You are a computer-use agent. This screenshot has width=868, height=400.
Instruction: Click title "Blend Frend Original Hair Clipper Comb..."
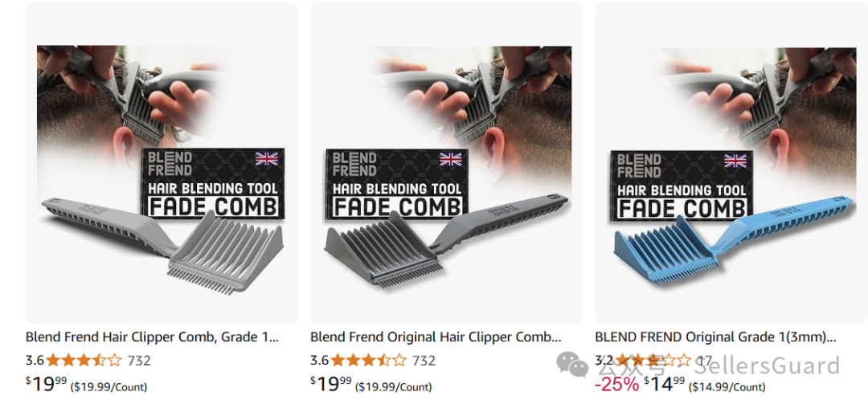tap(436, 337)
